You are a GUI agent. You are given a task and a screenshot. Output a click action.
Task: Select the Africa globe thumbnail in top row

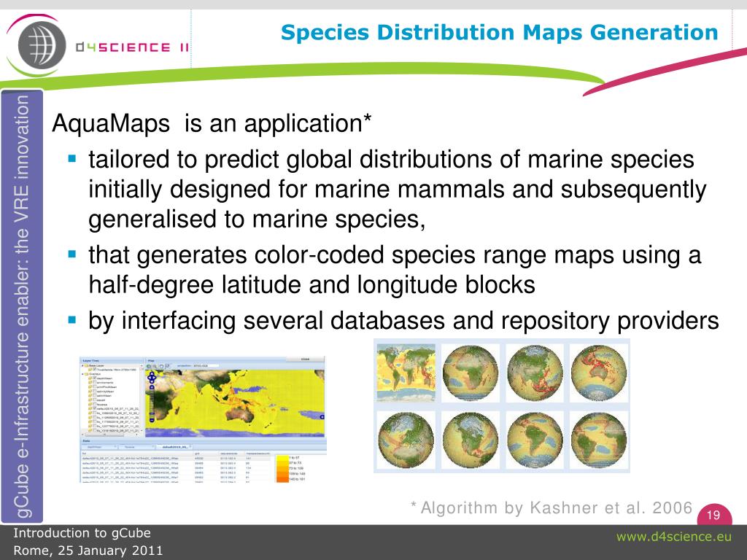pyautogui.click(x=471, y=372)
